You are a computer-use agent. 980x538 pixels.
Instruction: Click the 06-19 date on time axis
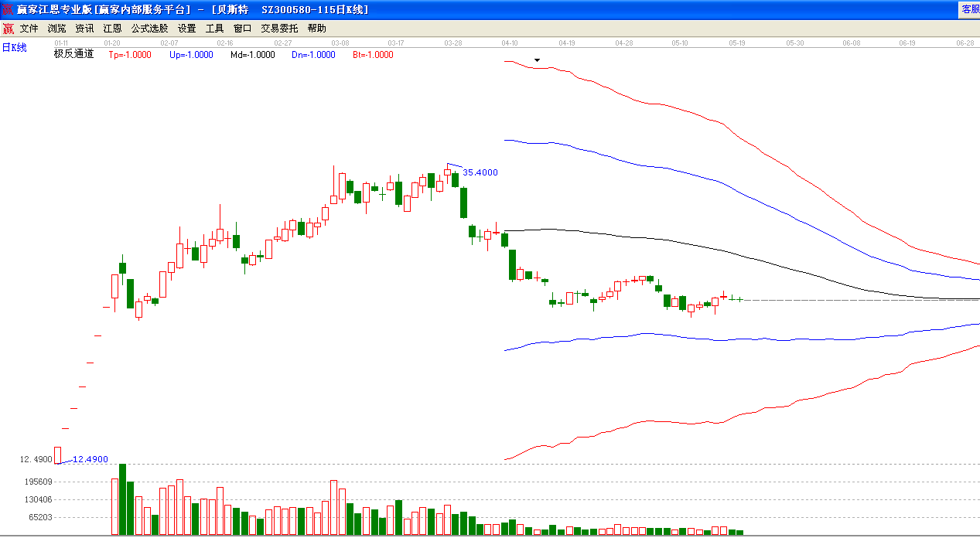tap(908, 43)
